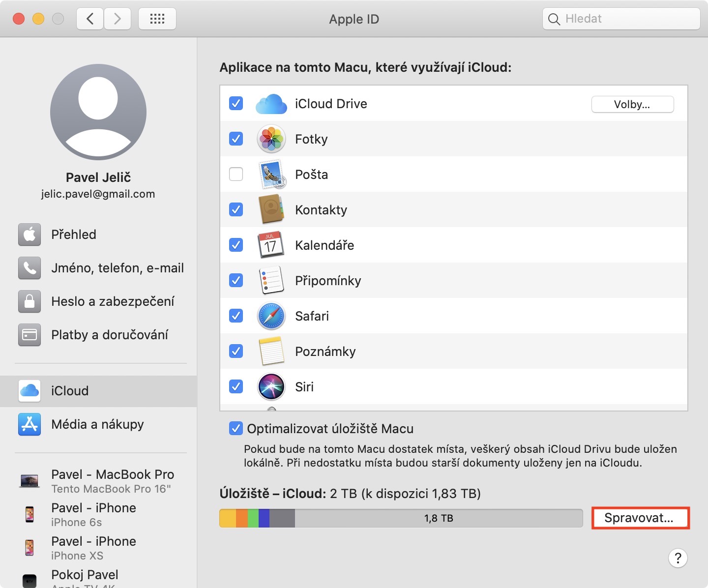Click the 1,8 TB free storage bar
The width and height of the screenshot is (708, 588).
click(439, 518)
